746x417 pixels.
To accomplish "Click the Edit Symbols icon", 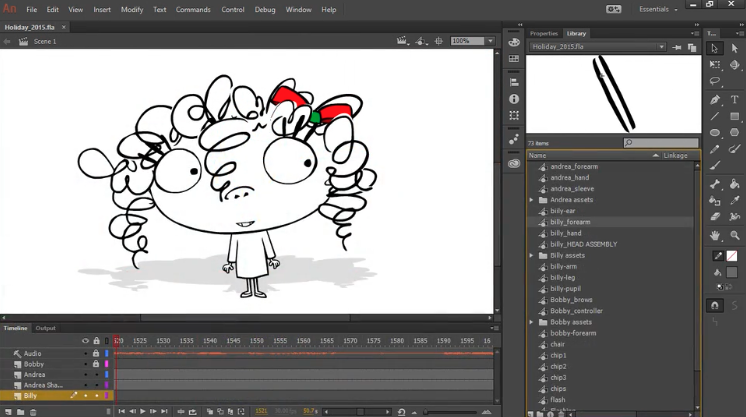I will [x=421, y=41].
